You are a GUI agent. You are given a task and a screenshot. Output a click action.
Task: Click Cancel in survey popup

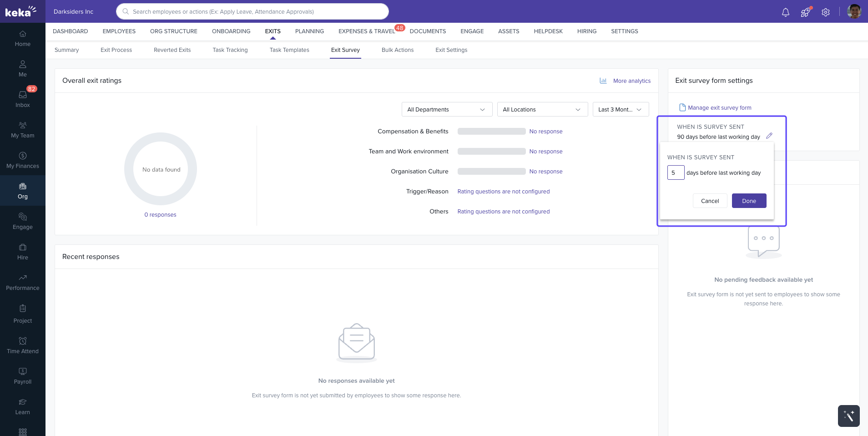click(x=709, y=201)
